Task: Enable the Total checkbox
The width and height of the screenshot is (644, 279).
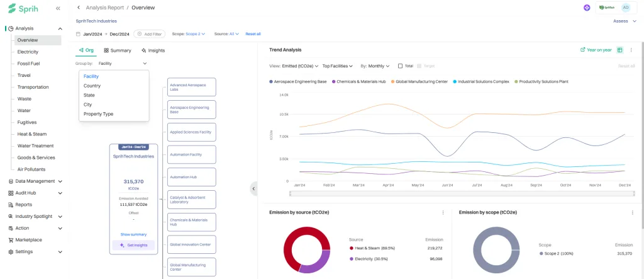Action: (401, 65)
